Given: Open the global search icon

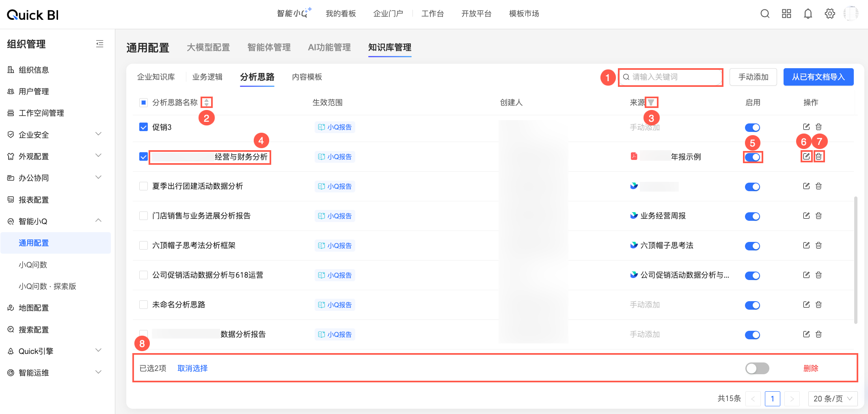Looking at the screenshot, I should [765, 14].
